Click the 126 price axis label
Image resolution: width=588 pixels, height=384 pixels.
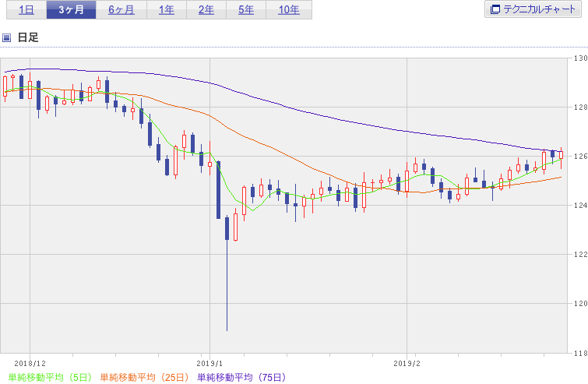(x=580, y=157)
